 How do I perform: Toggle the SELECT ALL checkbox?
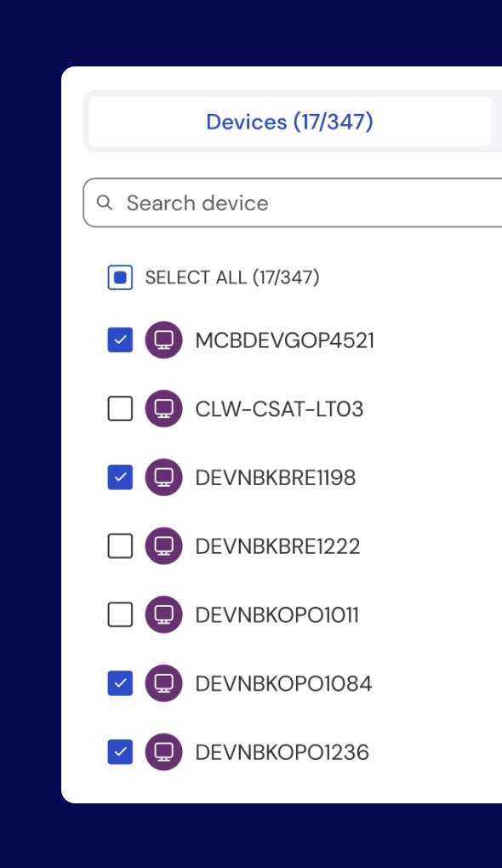click(x=120, y=277)
